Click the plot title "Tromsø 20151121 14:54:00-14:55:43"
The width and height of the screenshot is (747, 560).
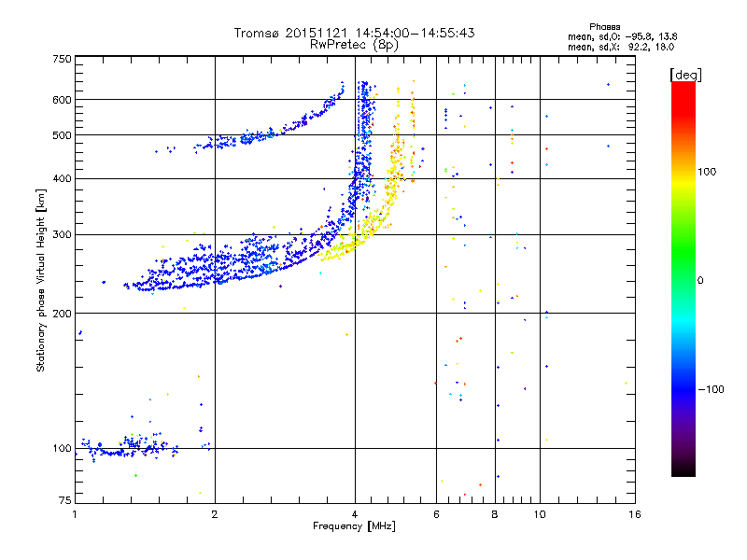(x=354, y=33)
